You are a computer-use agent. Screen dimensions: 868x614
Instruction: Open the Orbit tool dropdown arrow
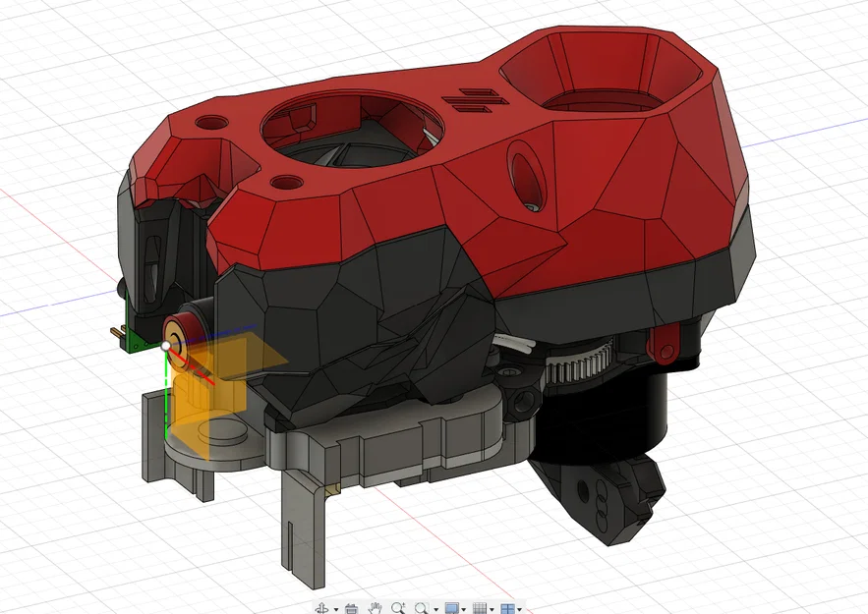pyautogui.click(x=336, y=609)
